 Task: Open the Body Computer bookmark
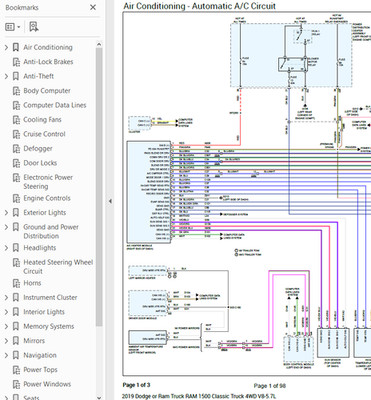pyautogui.click(x=47, y=91)
